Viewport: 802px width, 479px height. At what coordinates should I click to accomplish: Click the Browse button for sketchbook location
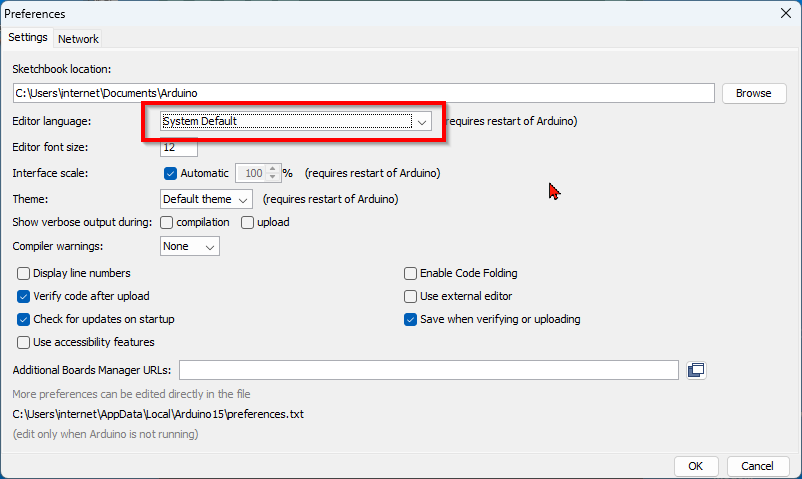tap(753, 93)
